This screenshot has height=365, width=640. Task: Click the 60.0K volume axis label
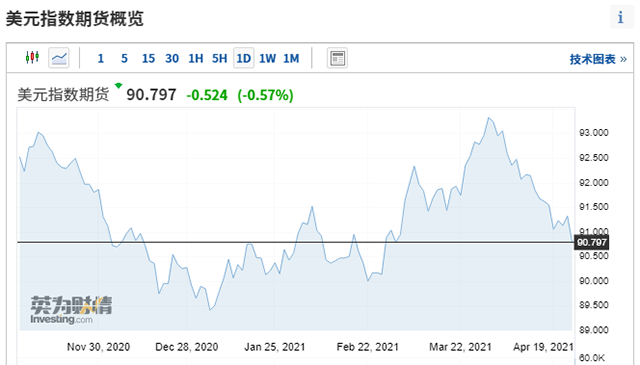[x=592, y=358]
